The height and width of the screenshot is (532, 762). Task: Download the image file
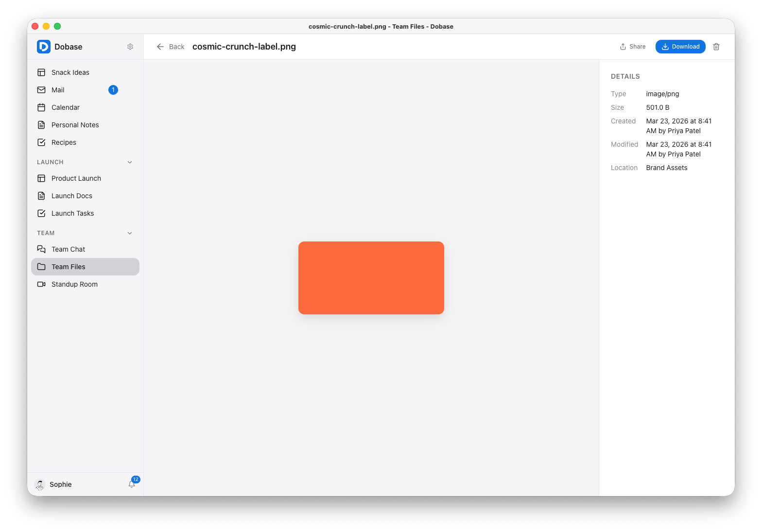tap(680, 47)
